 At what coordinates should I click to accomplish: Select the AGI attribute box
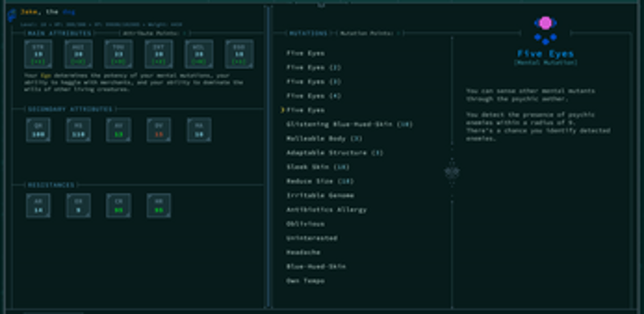[x=78, y=54]
